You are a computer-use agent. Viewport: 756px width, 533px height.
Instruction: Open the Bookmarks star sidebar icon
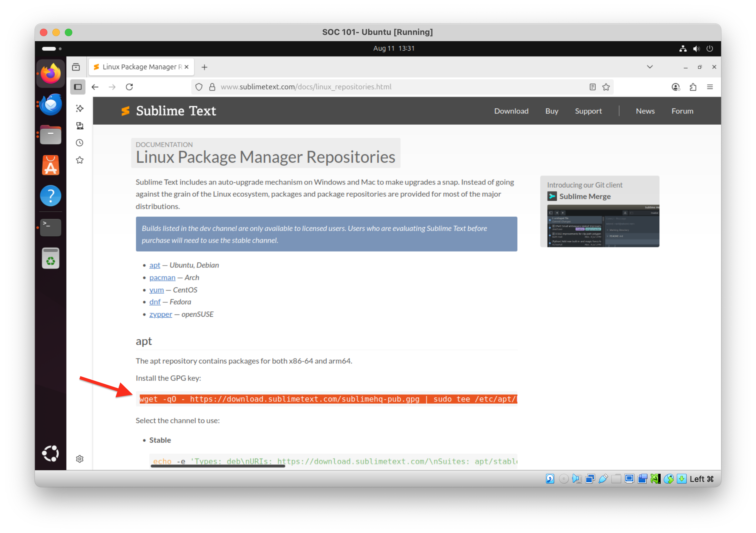80,160
